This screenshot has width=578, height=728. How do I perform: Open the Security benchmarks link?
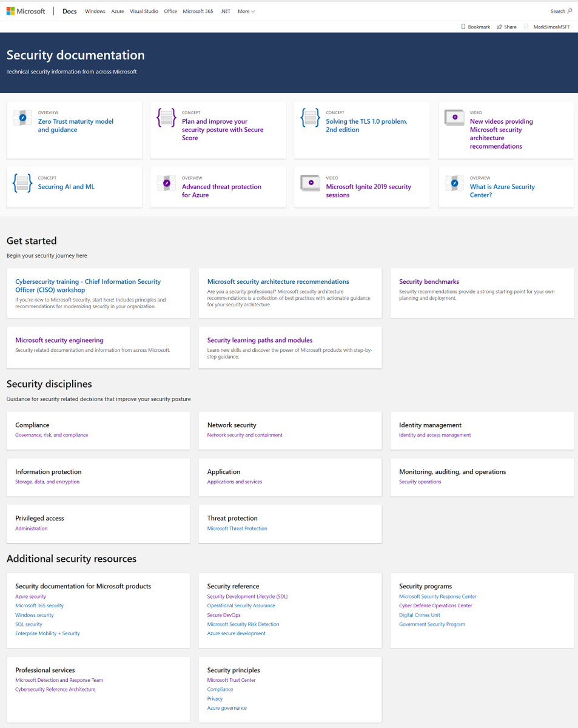pos(429,281)
